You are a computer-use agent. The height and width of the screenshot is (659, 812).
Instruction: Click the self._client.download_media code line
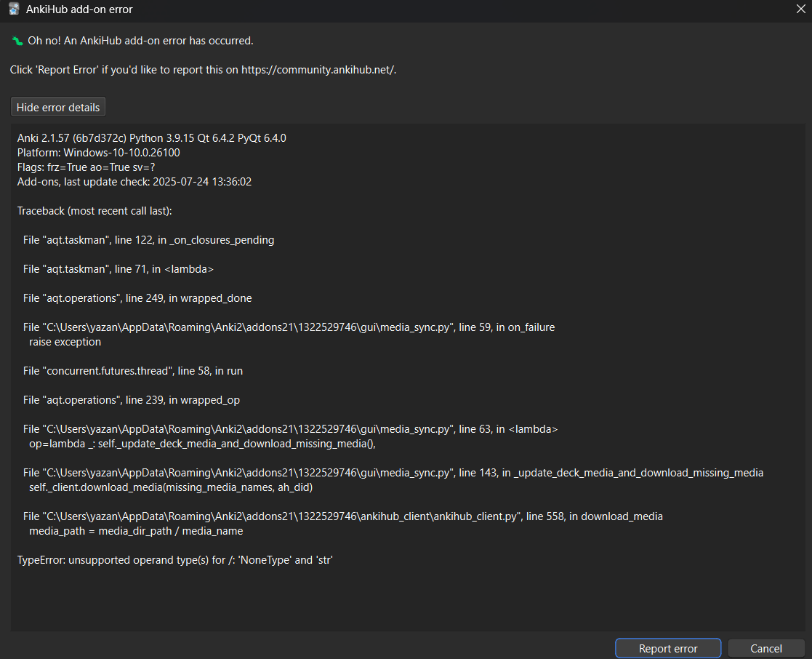(171, 487)
